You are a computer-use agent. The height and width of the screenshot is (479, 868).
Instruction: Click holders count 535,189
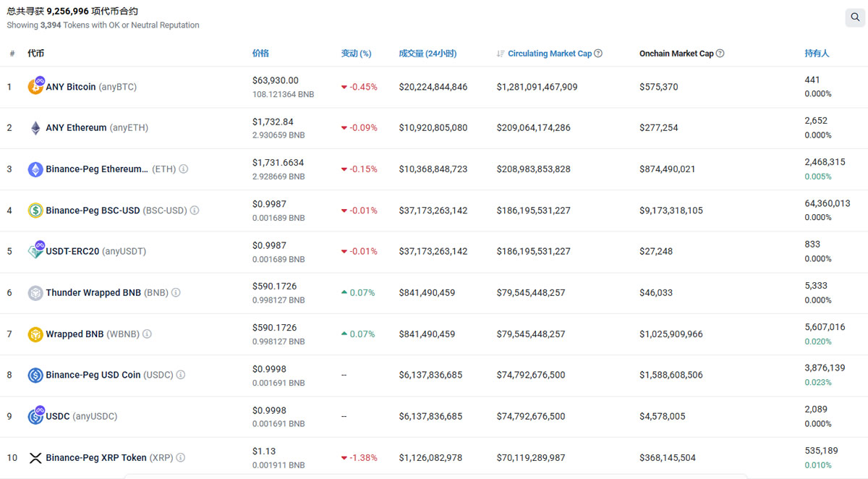pos(821,451)
